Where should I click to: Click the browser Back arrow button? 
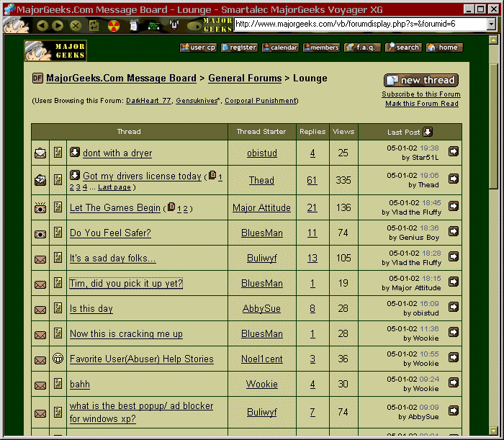(x=42, y=25)
